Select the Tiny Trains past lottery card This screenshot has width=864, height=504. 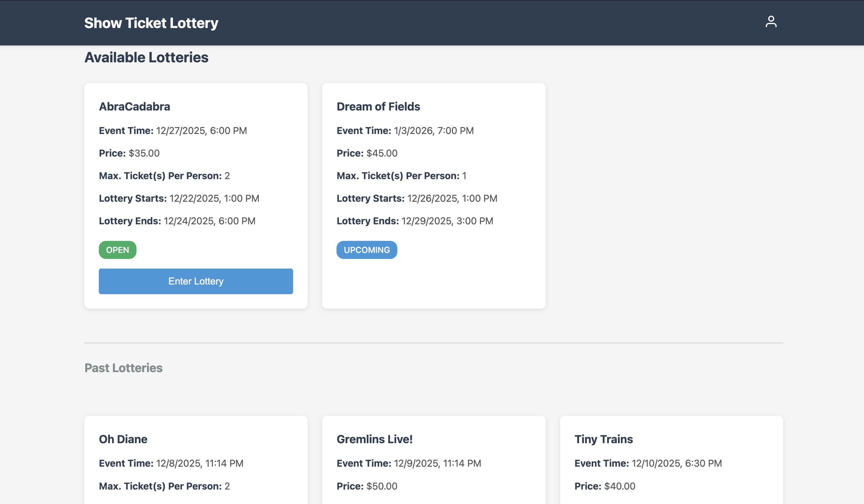pyautogui.click(x=603, y=439)
